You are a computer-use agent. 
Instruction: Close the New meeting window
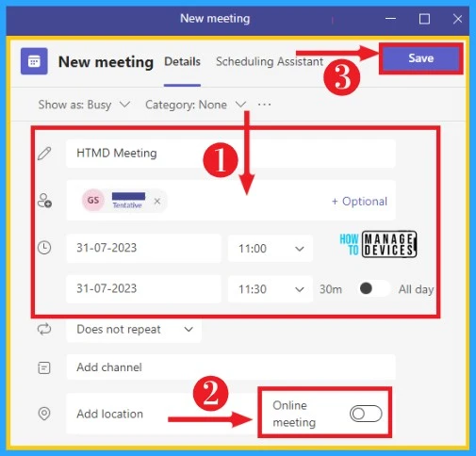coord(457,19)
